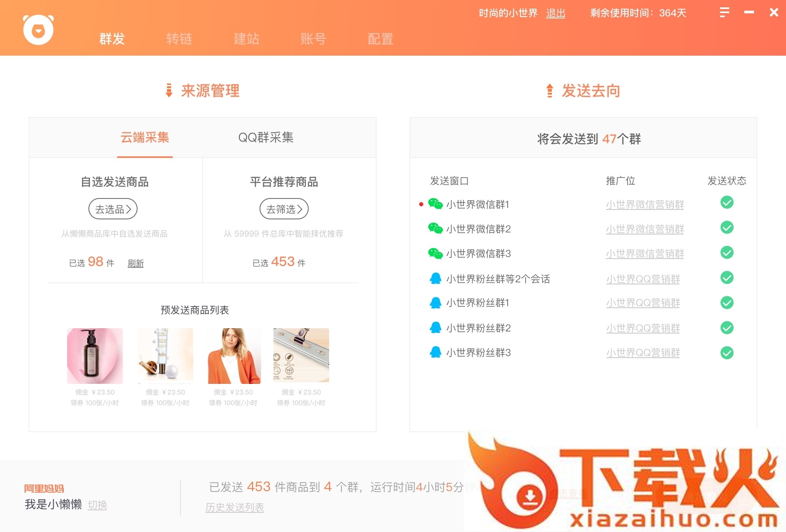Open the 群发 tab
The width and height of the screenshot is (786, 532).
coord(112,39)
